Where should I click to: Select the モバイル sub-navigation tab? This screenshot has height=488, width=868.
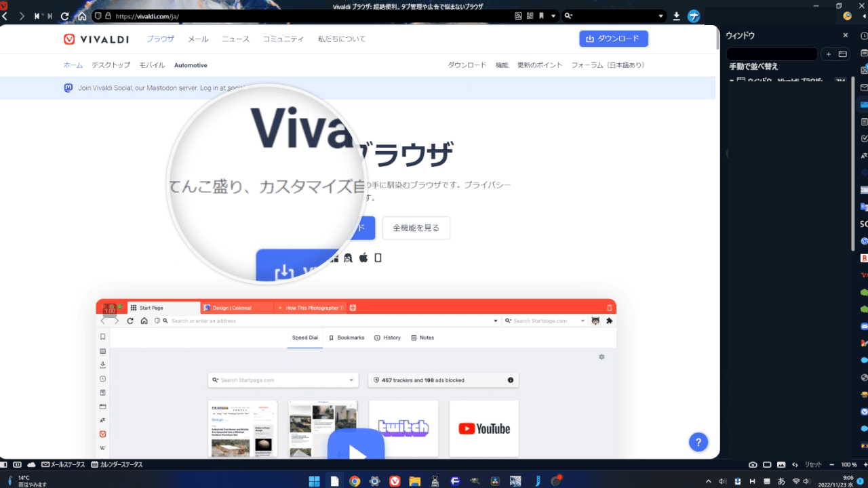152,65
